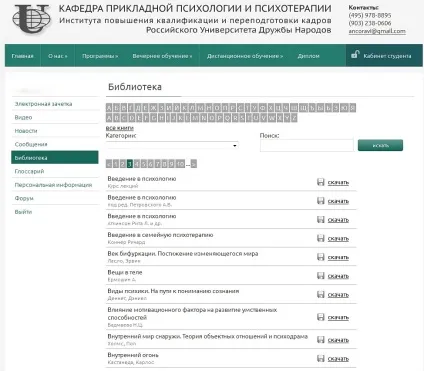
Task: Filter books by Cyrillic letter Ф
Action: point(263,108)
